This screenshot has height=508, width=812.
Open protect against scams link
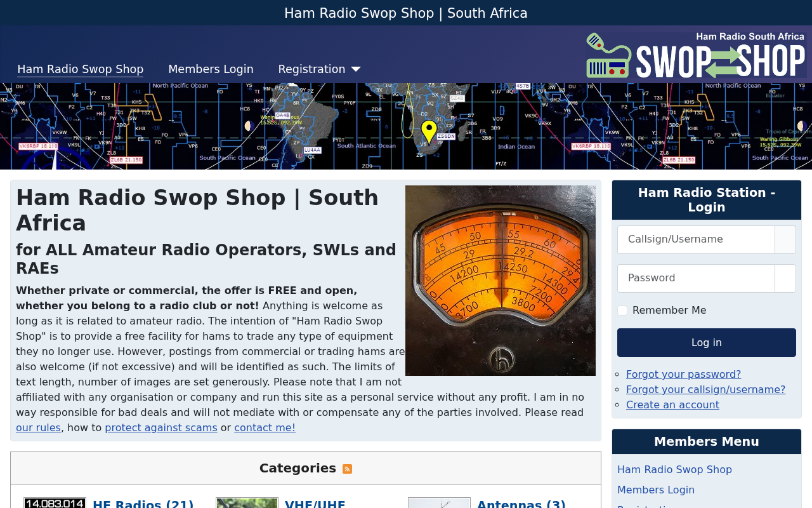[x=161, y=428]
